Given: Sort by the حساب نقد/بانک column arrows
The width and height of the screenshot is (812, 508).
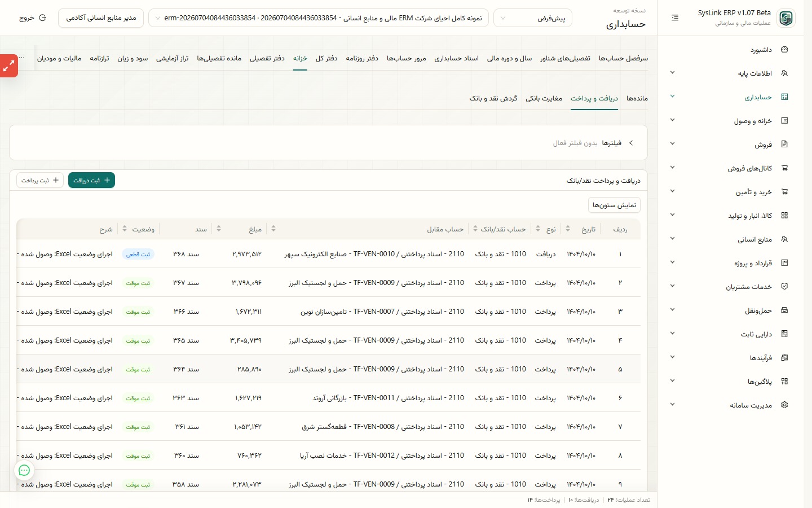Looking at the screenshot, I should click(475, 229).
